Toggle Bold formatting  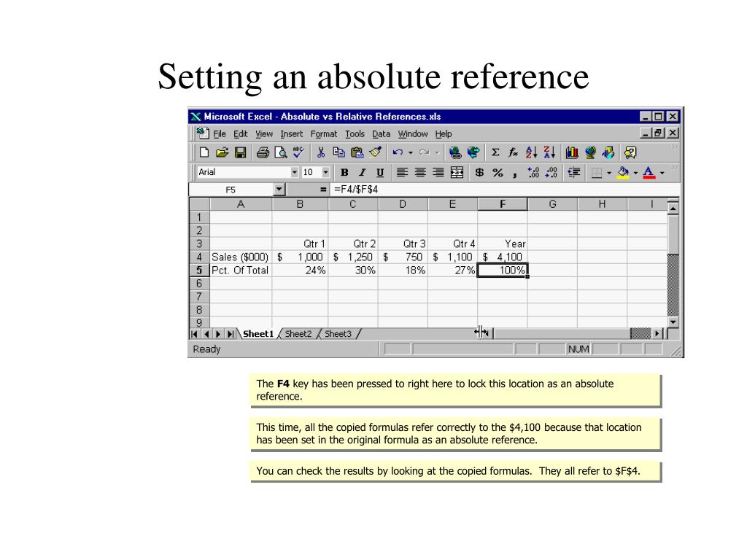click(x=344, y=172)
